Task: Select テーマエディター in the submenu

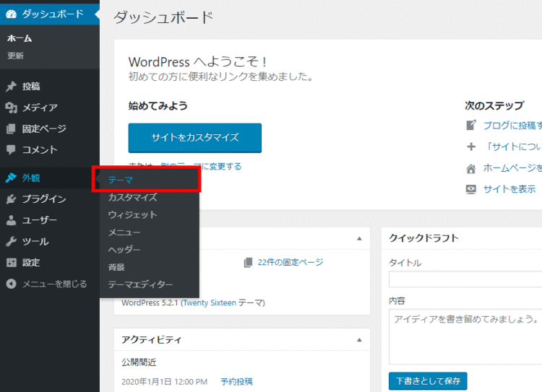Action: coord(140,284)
